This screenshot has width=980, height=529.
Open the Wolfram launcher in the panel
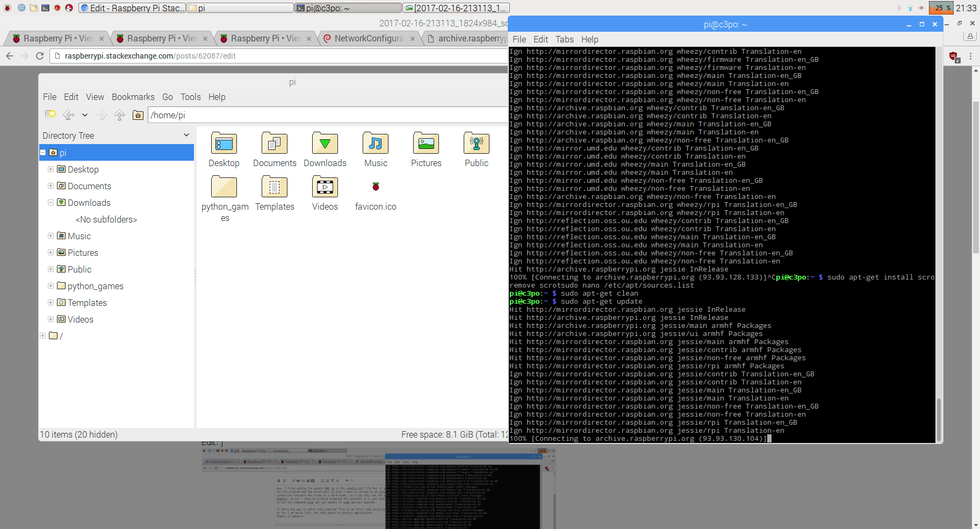click(69, 8)
